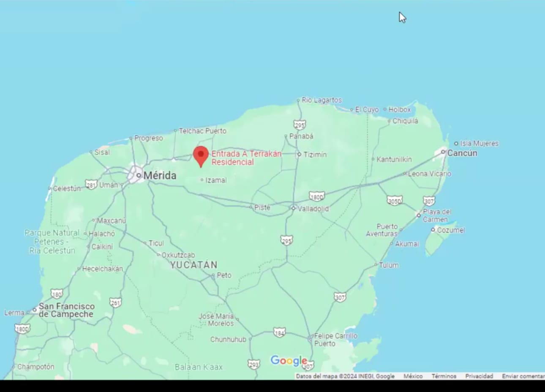Click the Calkiní label

point(102,247)
